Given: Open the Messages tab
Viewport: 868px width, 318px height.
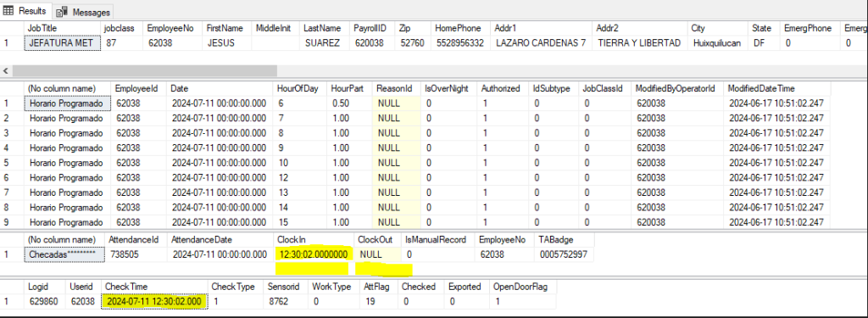Looking at the screenshot, I should click(x=84, y=12).
